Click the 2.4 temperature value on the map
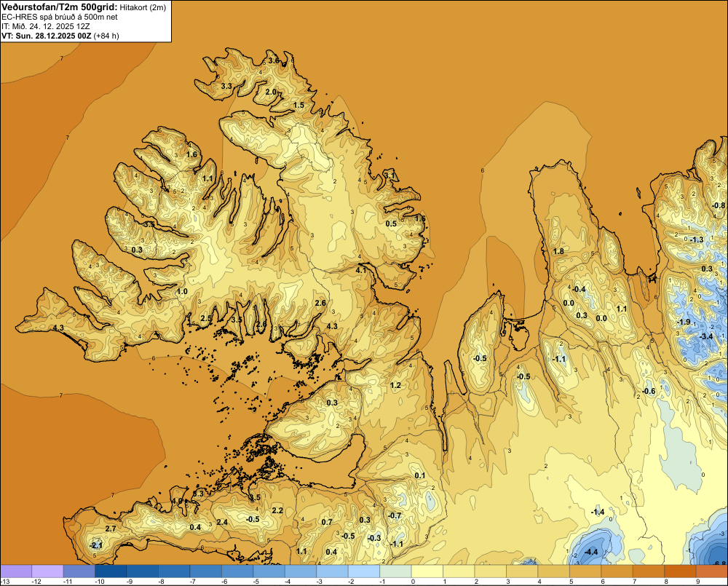The image size is (728, 586). tap(222, 522)
